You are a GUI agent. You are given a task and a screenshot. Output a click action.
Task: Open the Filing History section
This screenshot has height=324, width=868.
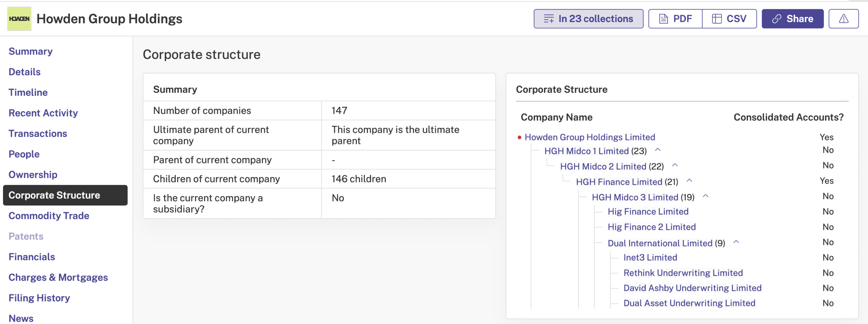39,298
